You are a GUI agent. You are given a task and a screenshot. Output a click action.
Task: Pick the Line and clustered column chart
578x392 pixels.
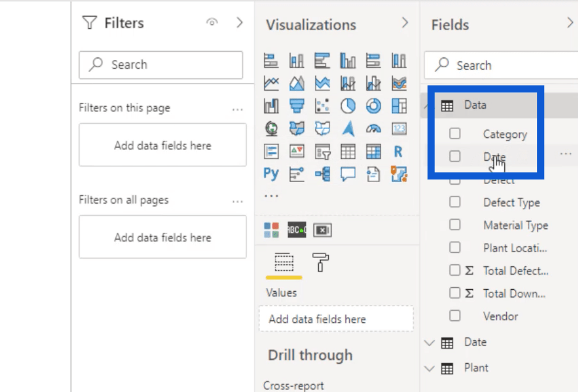pos(373,83)
